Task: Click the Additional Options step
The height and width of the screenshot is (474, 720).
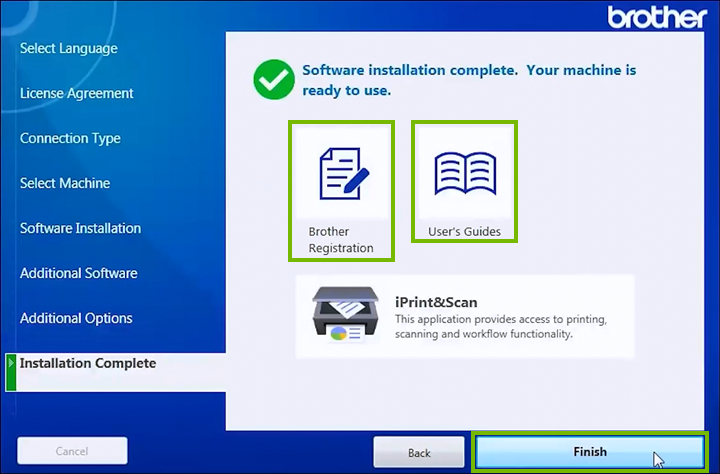Action: coord(76,318)
